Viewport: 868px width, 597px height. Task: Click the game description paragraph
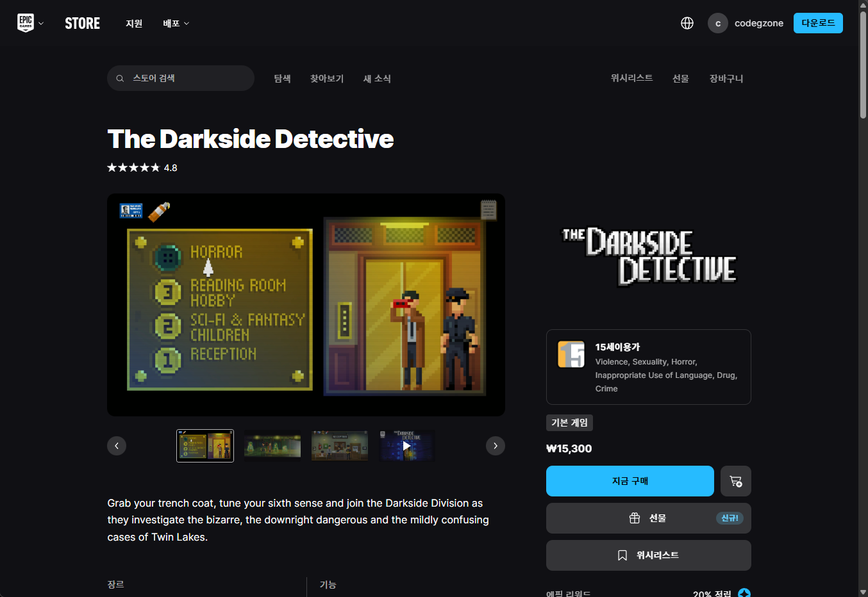pos(298,520)
